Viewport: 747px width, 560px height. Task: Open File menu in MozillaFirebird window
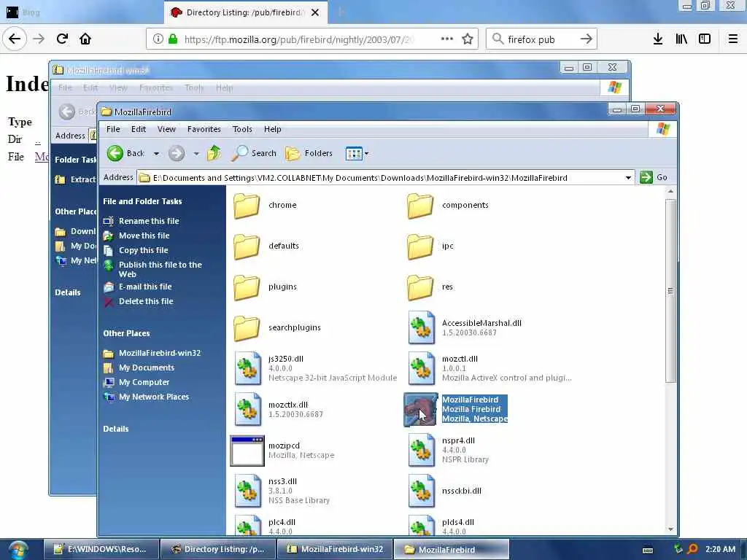pos(113,129)
